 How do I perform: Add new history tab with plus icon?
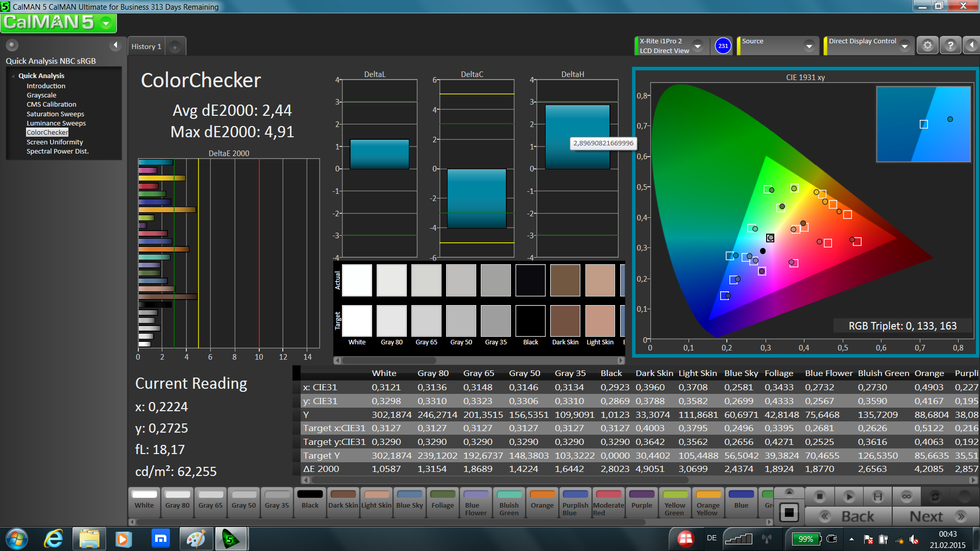tap(175, 47)
